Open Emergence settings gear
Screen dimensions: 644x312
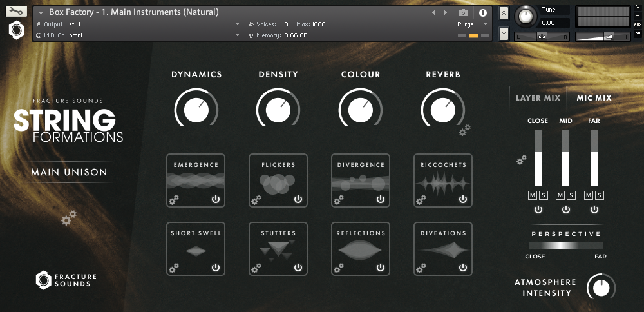[x=174, y=200]
